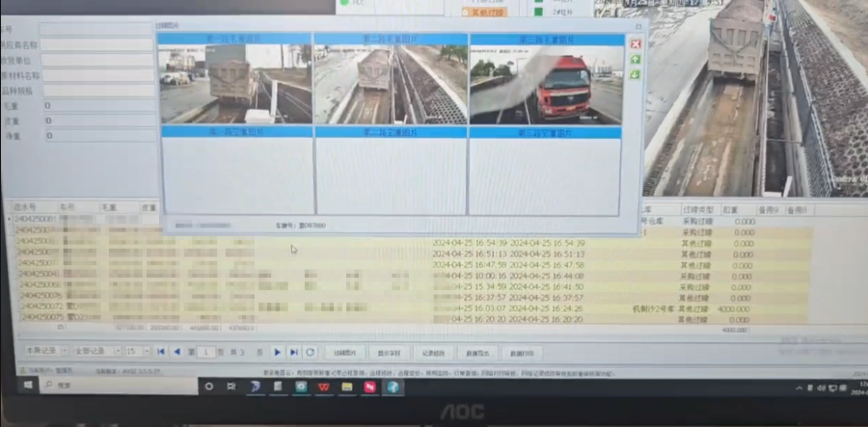Click the 数据导出 button

pos(477,353)
